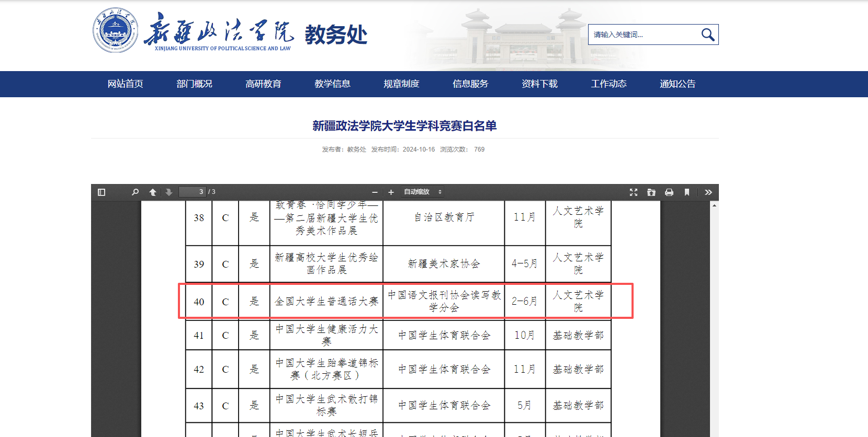Open the 自动缩放 zoom dropdown
This screenshot has height=437, width=868.
(423, 192)
